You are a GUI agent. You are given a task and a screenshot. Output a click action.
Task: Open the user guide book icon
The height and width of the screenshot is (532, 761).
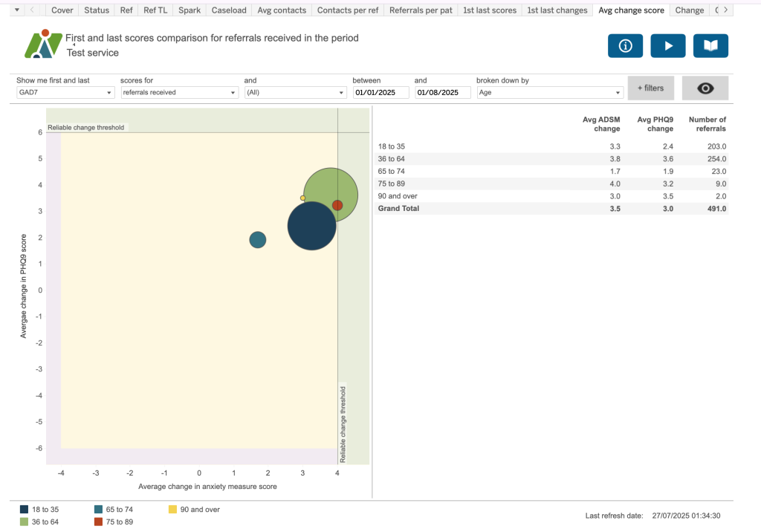[x=710, y=46]
